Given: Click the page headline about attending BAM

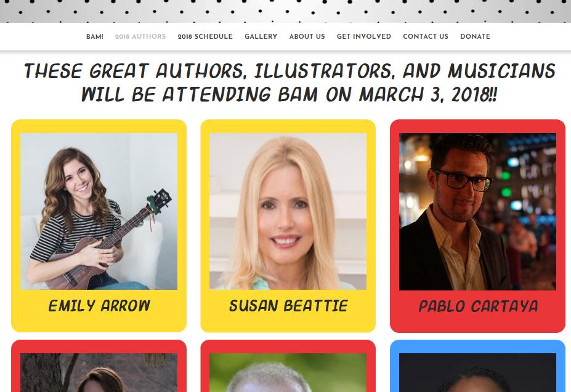Looking at the screenshot, I should (290, 82).
